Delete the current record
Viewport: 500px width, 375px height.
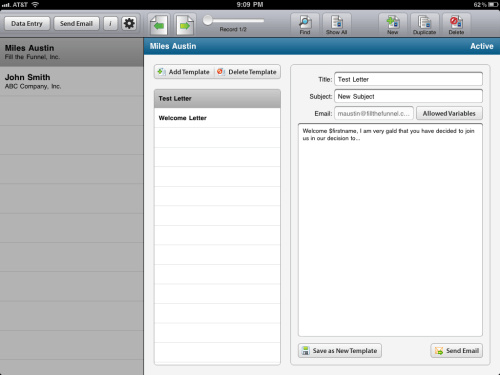(456, 25)
